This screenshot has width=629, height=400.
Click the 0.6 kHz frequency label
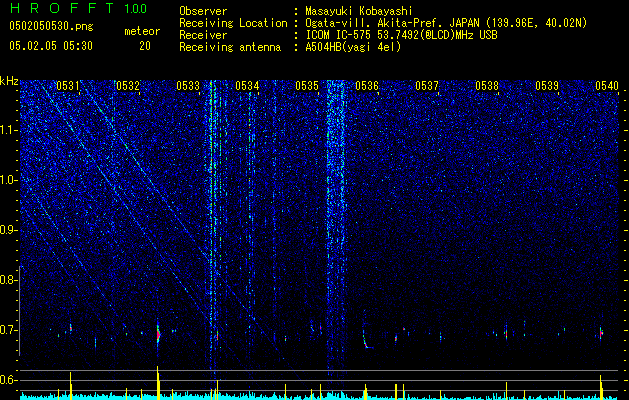point(8,380)
